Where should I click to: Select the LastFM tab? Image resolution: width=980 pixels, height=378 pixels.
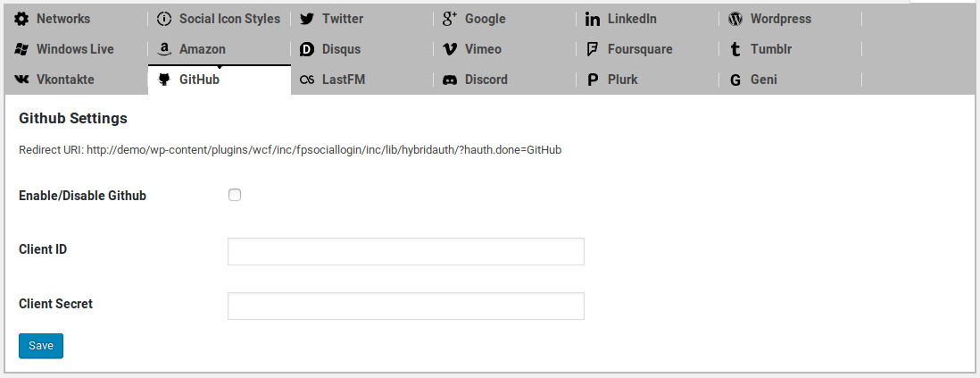(343, 80)
